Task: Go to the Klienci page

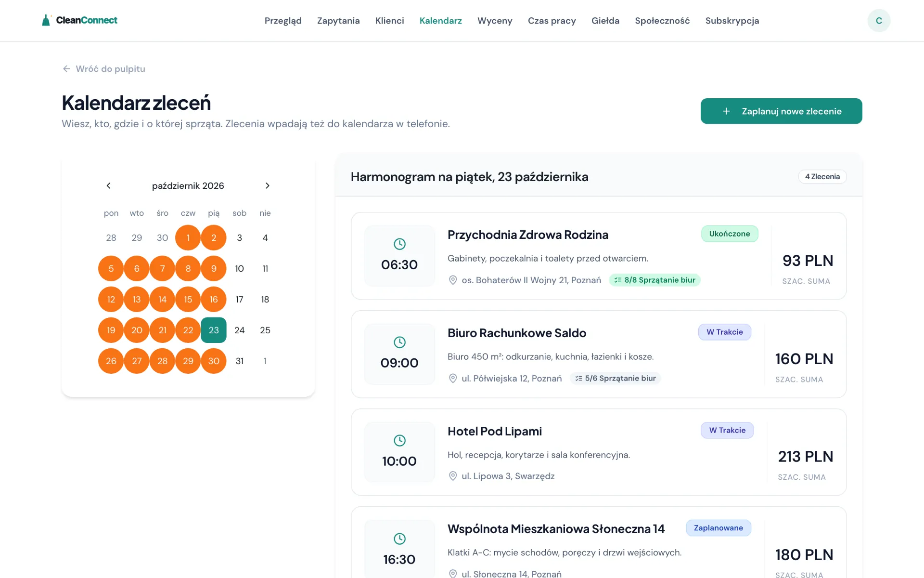Action: (390, 21)
